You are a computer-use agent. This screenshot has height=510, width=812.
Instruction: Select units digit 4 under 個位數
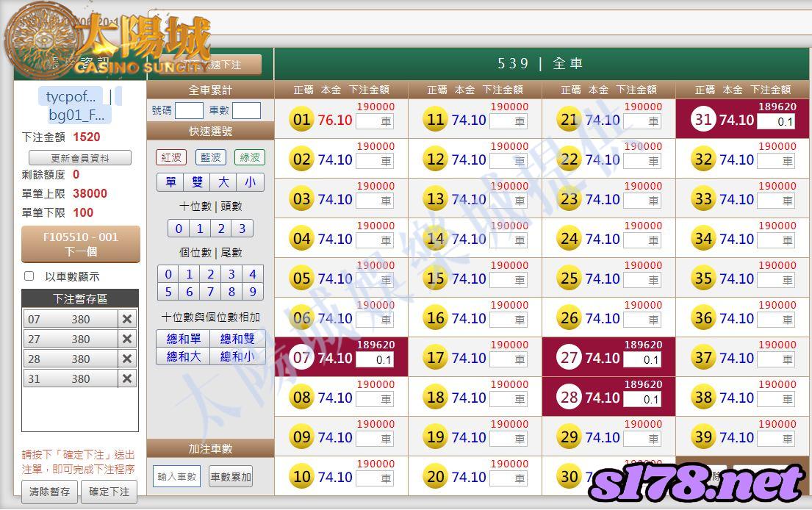(253, 274)
